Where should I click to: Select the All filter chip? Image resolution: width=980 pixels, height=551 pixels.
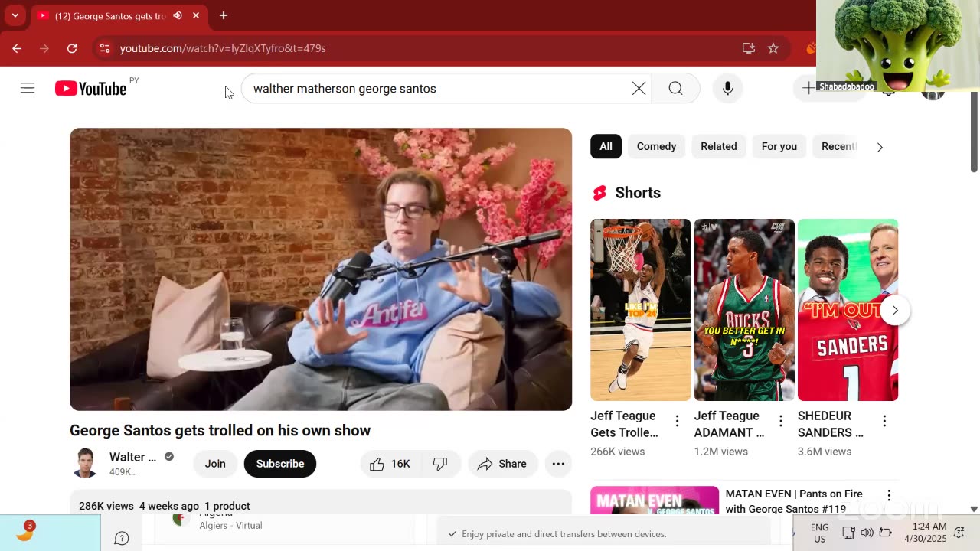pyautogui.click(x=606, y=146)
